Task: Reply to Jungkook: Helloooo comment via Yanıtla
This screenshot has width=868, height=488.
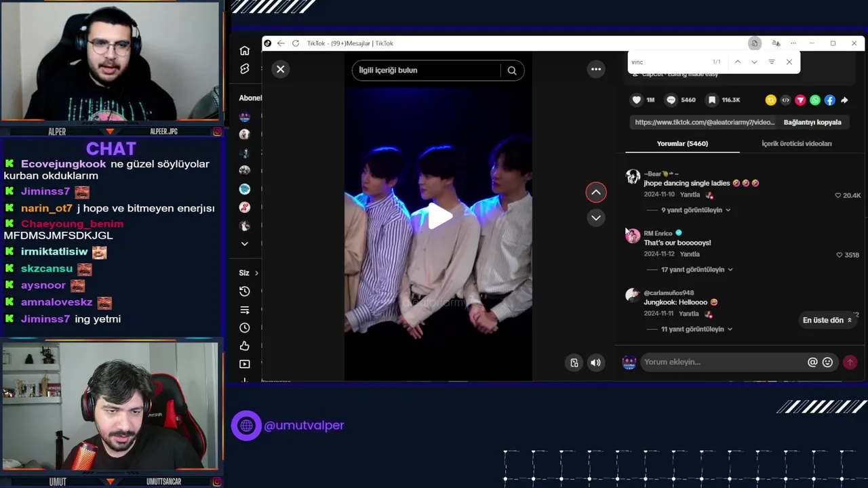Action: coord(689,314)
